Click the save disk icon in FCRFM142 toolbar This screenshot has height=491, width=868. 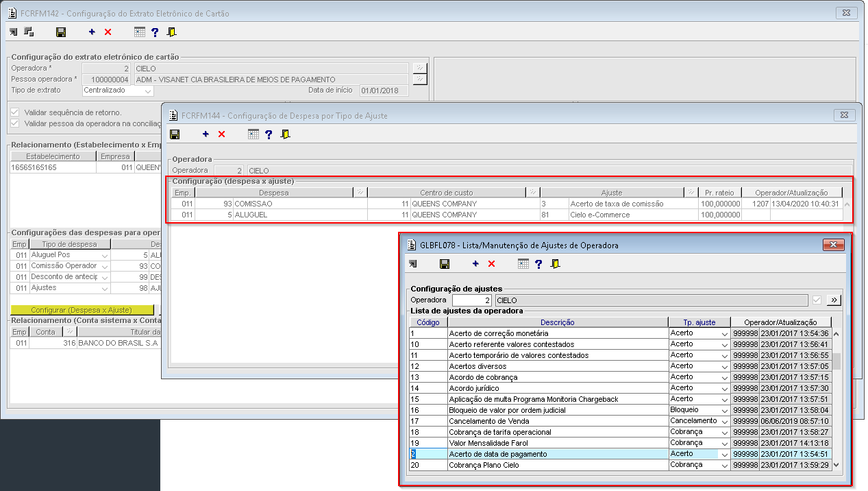(60, 32)
